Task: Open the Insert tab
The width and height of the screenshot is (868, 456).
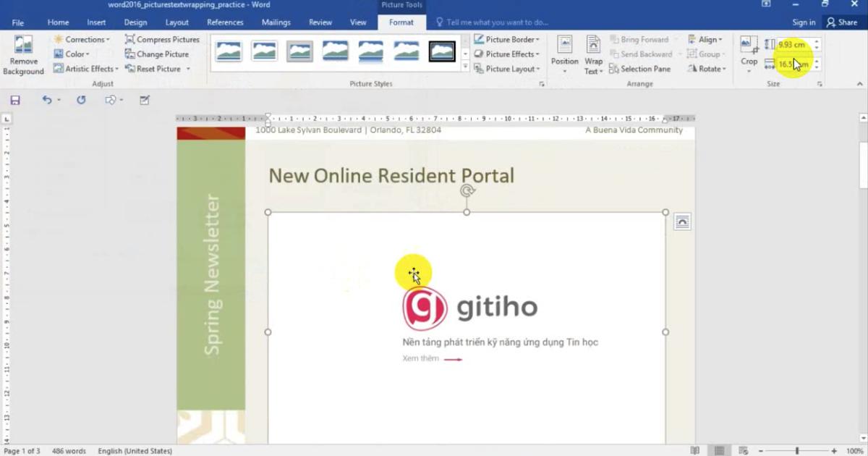Action: pos(96,22)
